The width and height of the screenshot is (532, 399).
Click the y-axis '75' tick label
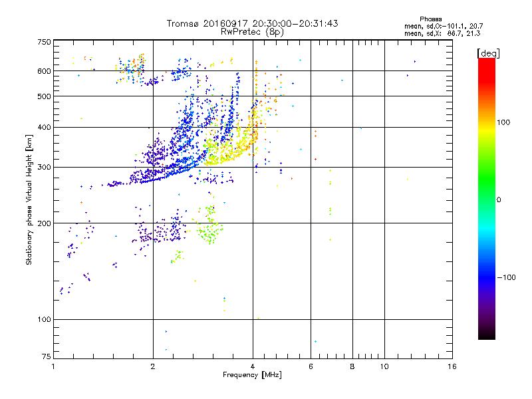point(46,356)
